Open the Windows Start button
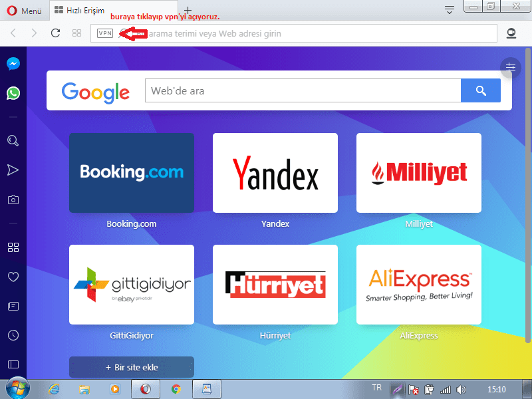 coord(18,388)
